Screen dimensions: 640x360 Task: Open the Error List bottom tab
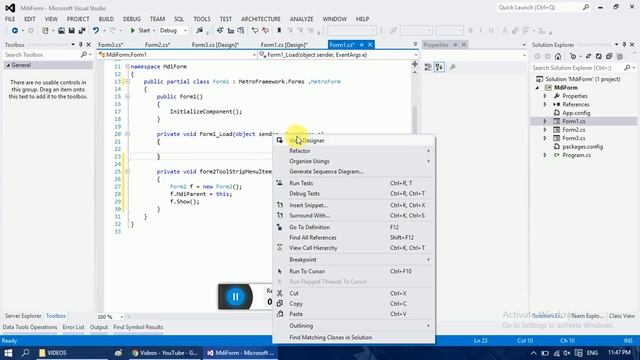coord(73,327)
